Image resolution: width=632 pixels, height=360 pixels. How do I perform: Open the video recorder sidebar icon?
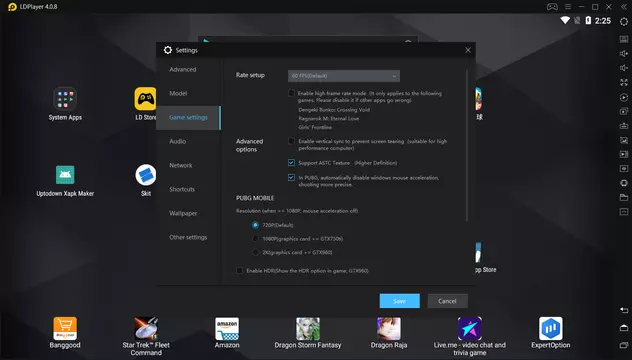click(624, 154)
